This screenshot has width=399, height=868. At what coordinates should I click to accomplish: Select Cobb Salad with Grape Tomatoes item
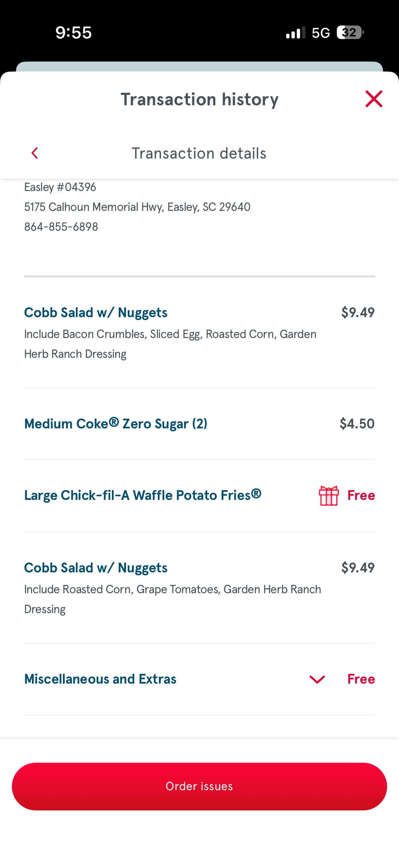pyautogui.click(x=96, y=568)
